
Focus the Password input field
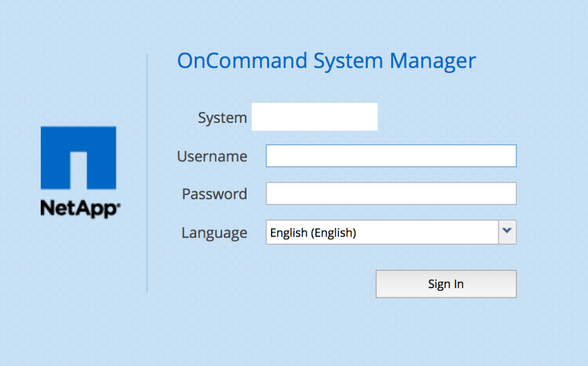coord(391,193)
